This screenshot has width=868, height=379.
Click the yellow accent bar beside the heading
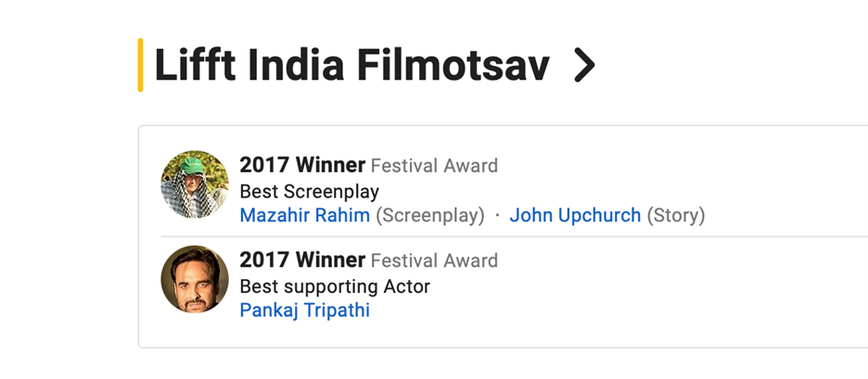140,65
